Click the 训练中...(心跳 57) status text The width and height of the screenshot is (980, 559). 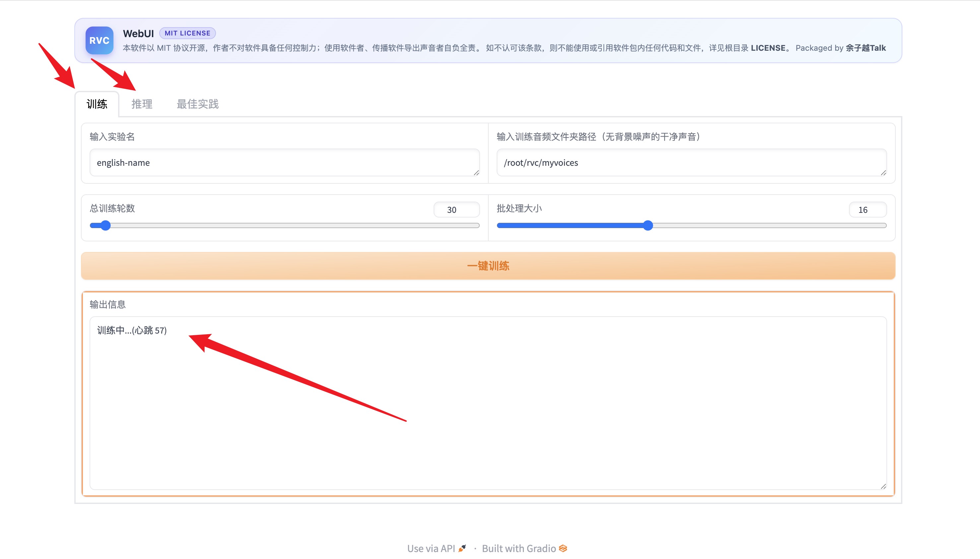(x=132, y=330)
